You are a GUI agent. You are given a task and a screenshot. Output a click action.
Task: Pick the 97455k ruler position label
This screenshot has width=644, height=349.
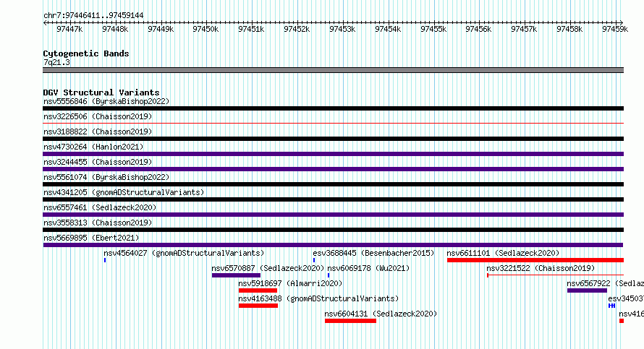click(433, 29)
